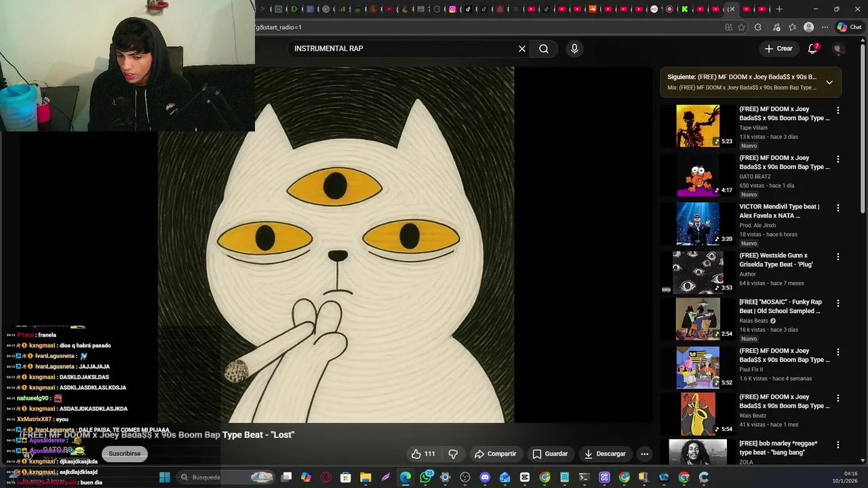The width and height of the screenshot is (868, 488).
Task: Open options menu for Paul Fix II video
Action: [838, 352]
